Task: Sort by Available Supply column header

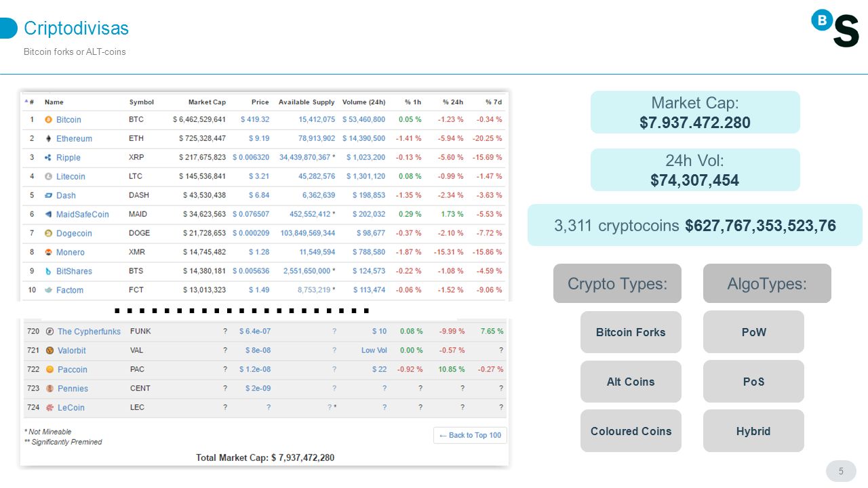Action: point(307,102)
